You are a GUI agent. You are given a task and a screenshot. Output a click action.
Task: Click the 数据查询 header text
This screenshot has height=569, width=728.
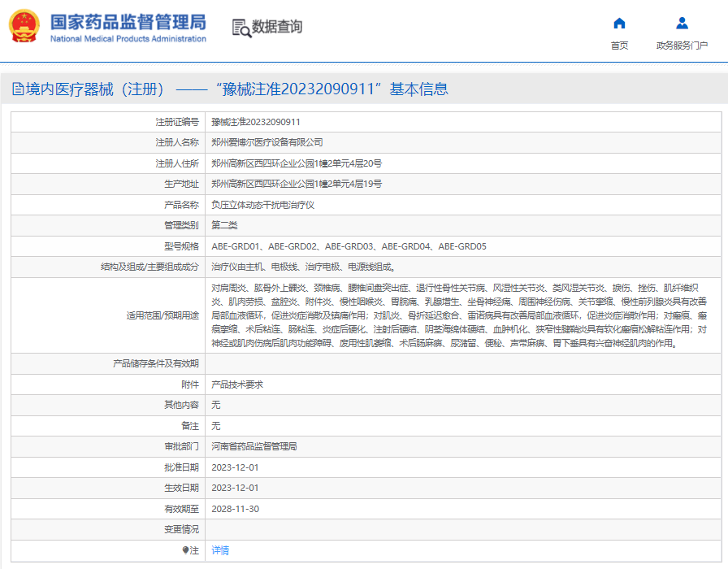pyautogui.click(x=277, y=28)
